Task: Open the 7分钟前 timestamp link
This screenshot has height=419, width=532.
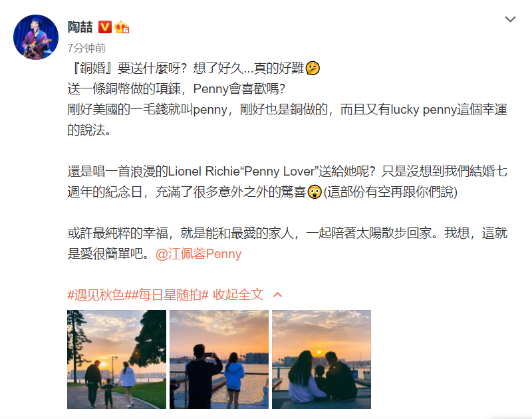Action: 86,48
